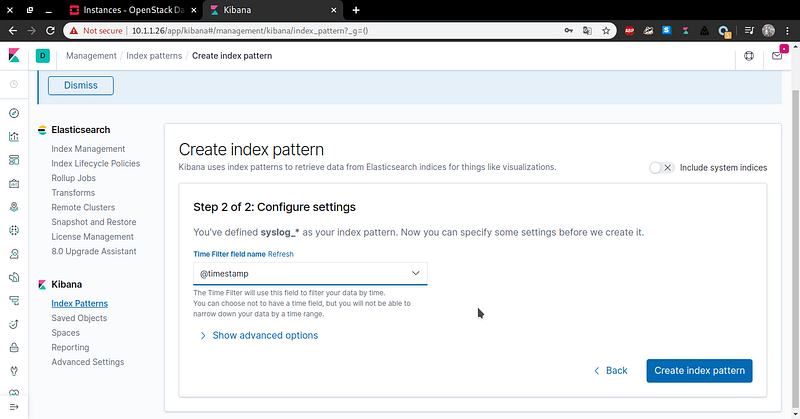Screen dimensions: 800x419
Task: Open Discover from the Kibana side nav
Action: (x=14, y=113)
